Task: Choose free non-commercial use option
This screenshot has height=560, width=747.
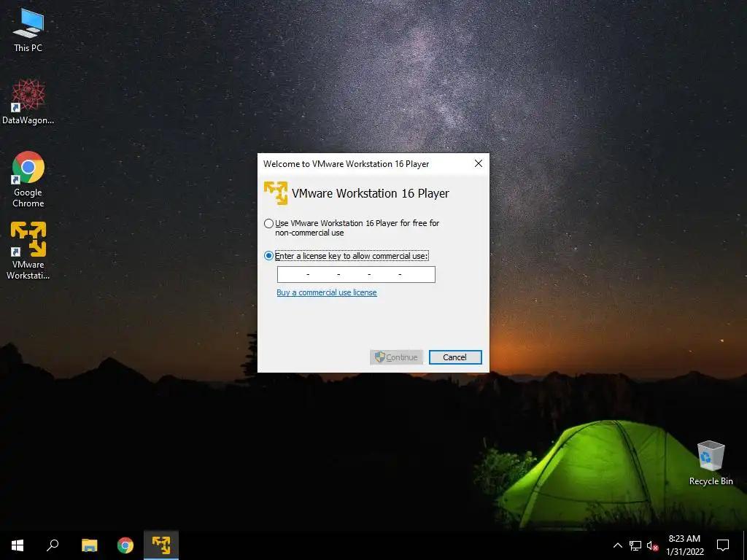Action: [x=268, y=223]
